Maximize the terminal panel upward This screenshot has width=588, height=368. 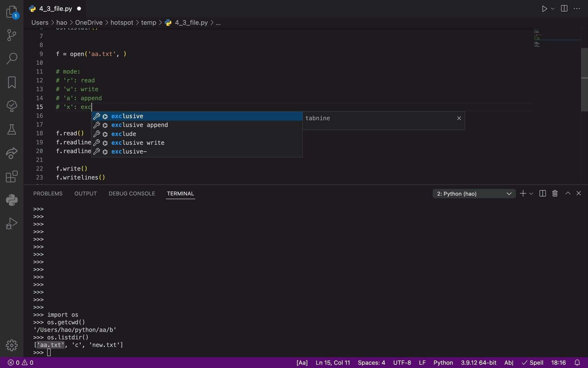click(567, 193)
